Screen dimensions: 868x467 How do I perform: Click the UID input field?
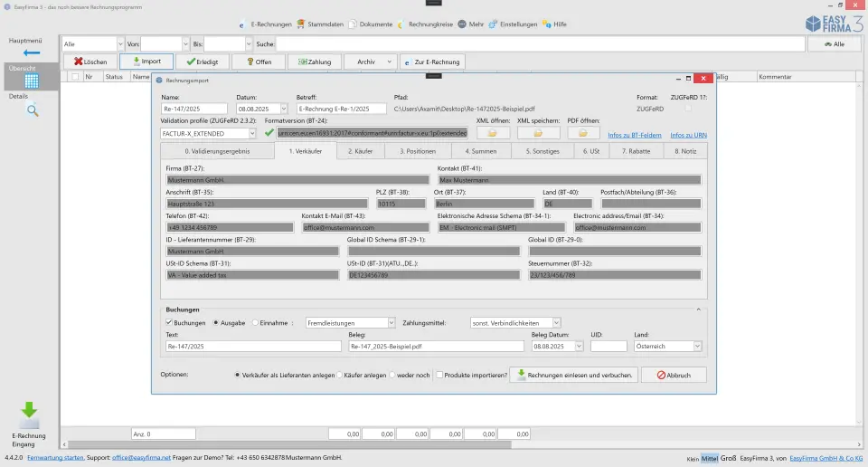[609, 346]
